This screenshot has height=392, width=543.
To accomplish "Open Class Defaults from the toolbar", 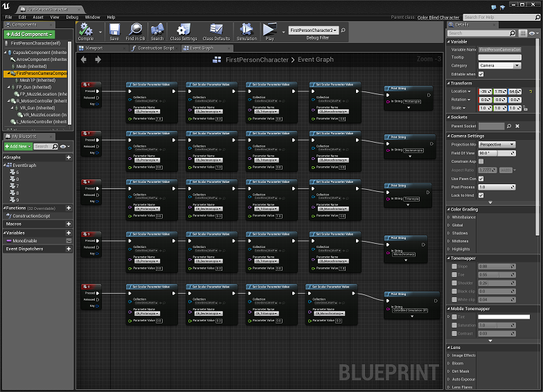I will click(x=216, y=32).
